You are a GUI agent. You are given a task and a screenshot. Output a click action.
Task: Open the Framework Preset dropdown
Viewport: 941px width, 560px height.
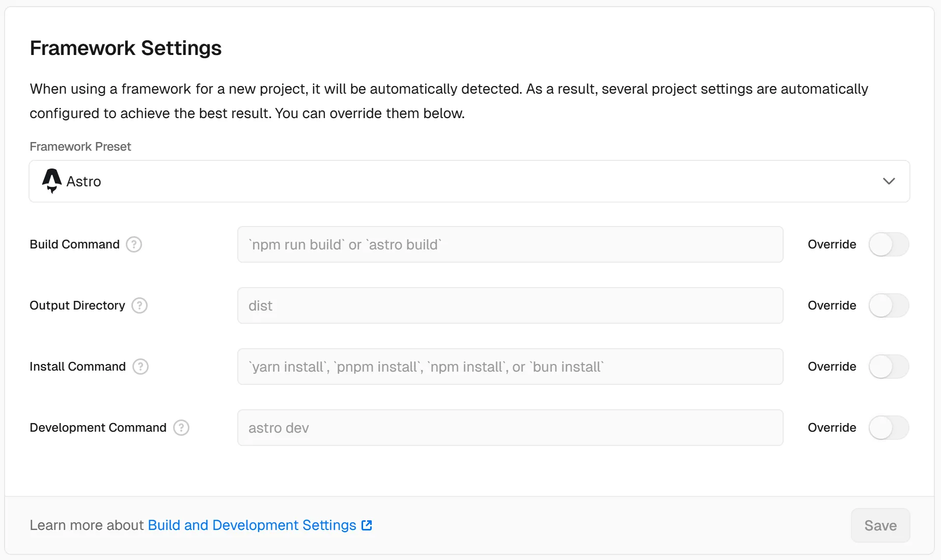point(468,181)
